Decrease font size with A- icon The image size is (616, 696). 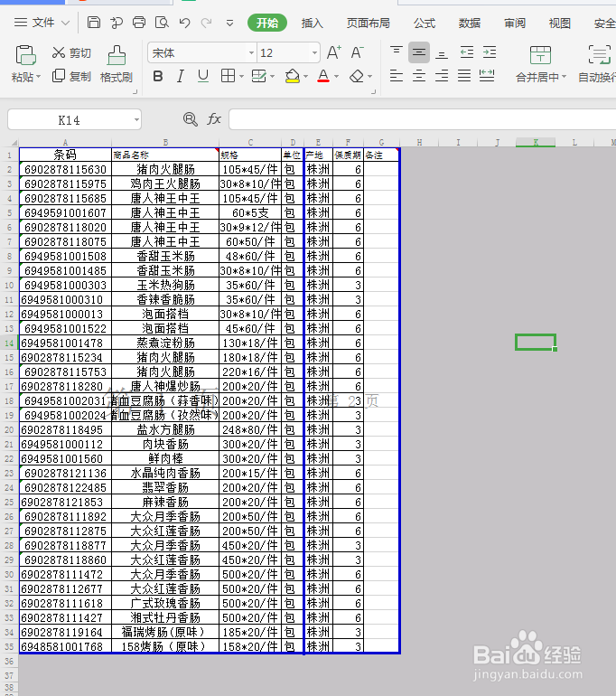[x=357, y=52]
